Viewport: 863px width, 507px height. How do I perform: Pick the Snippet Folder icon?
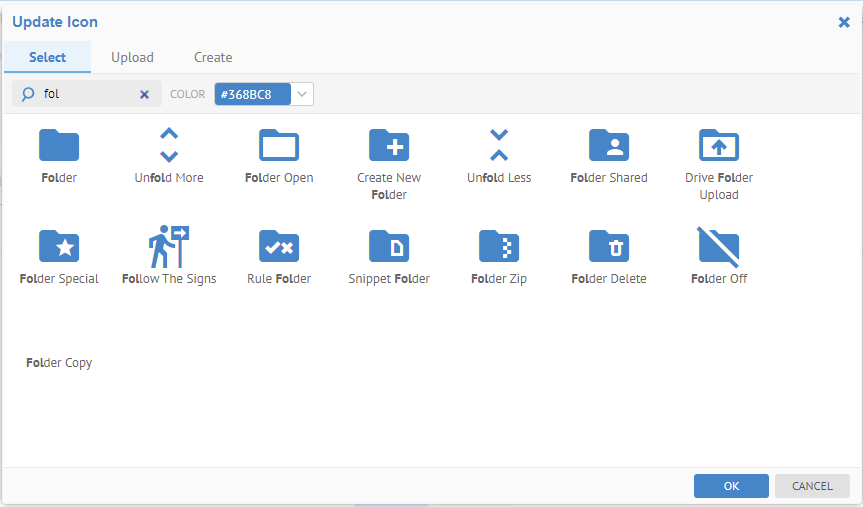click(389, 246)
